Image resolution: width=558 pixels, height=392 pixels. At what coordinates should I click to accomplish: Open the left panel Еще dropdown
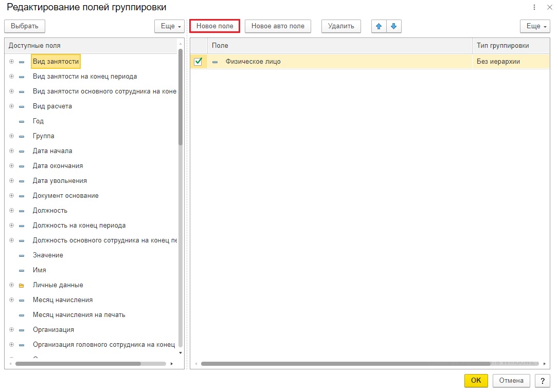pyautogui.click(x=169, y=26)
